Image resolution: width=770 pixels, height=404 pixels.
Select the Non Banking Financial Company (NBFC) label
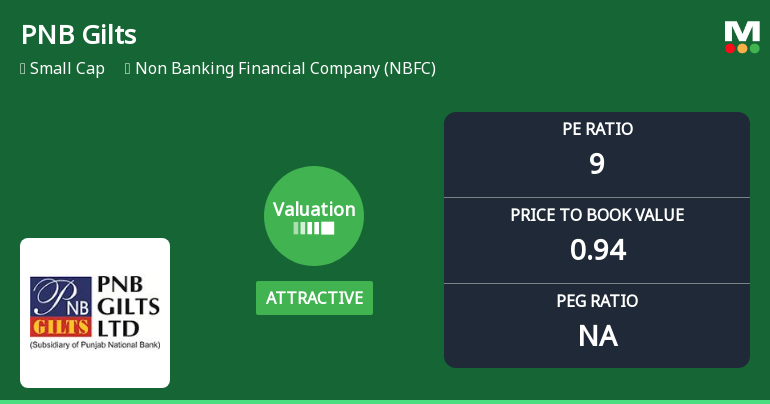285,68
